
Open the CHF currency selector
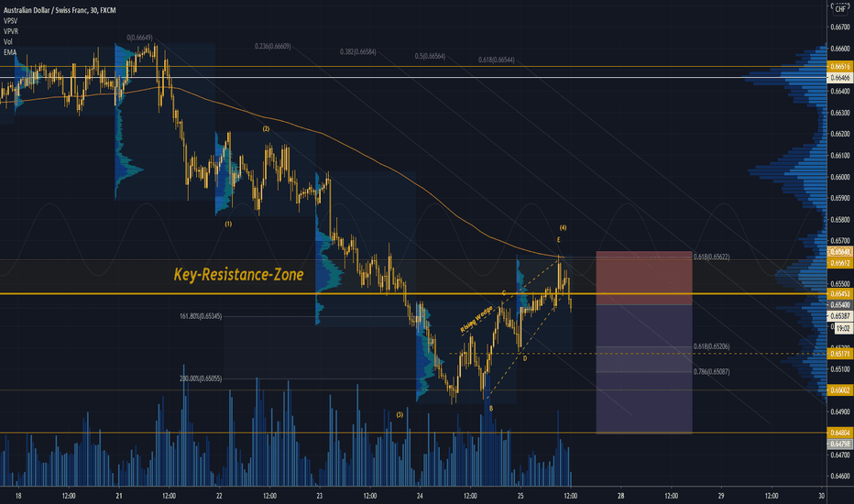[x=840, y=9]
